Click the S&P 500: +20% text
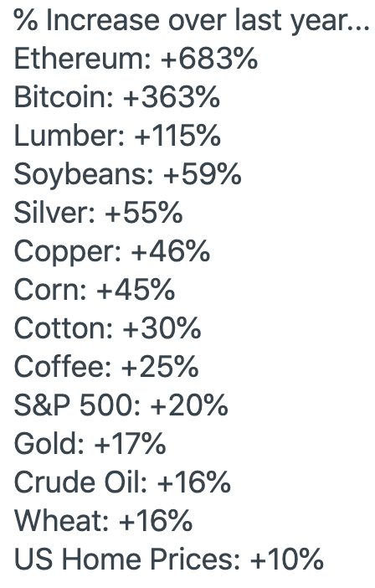 point(121,405)
